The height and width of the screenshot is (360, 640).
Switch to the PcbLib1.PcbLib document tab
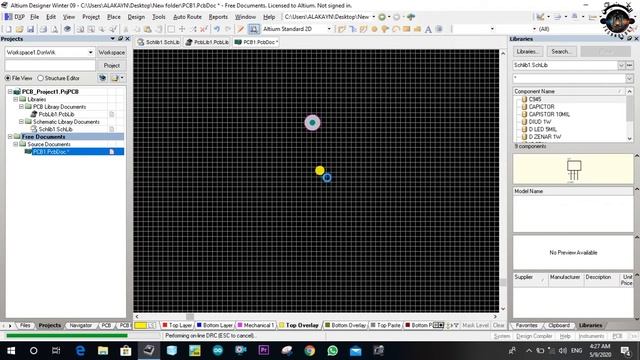click(x=207, y=42)
